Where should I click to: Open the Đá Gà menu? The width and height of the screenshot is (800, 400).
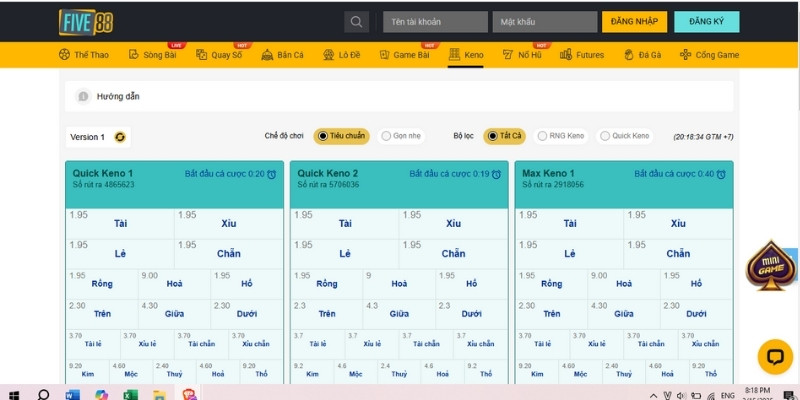pyautogui.click(x=642, y=55)
